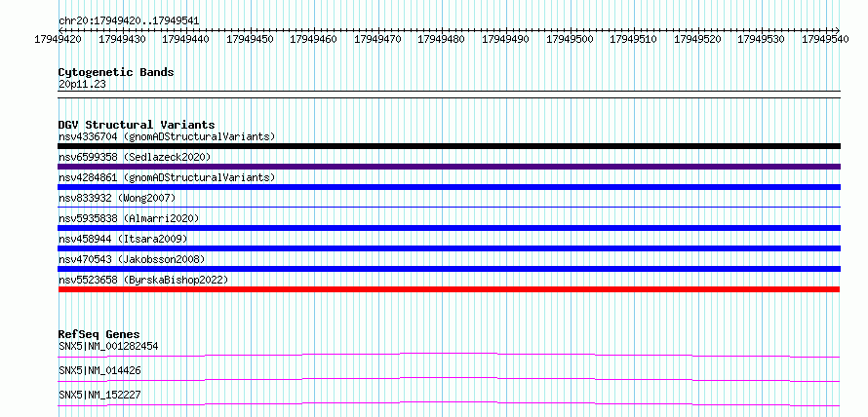
Task: Click the thin blue line for nsv833932
Action: coord(449,208)
